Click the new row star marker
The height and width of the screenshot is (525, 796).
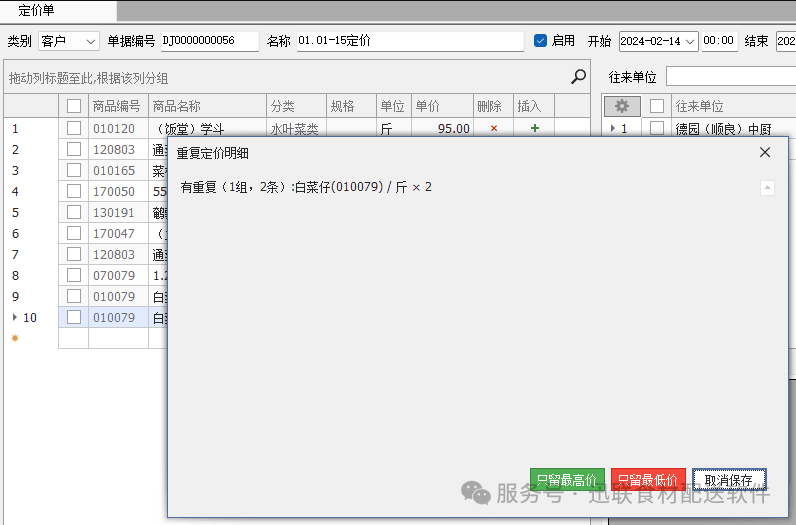[x=15, y=338]
